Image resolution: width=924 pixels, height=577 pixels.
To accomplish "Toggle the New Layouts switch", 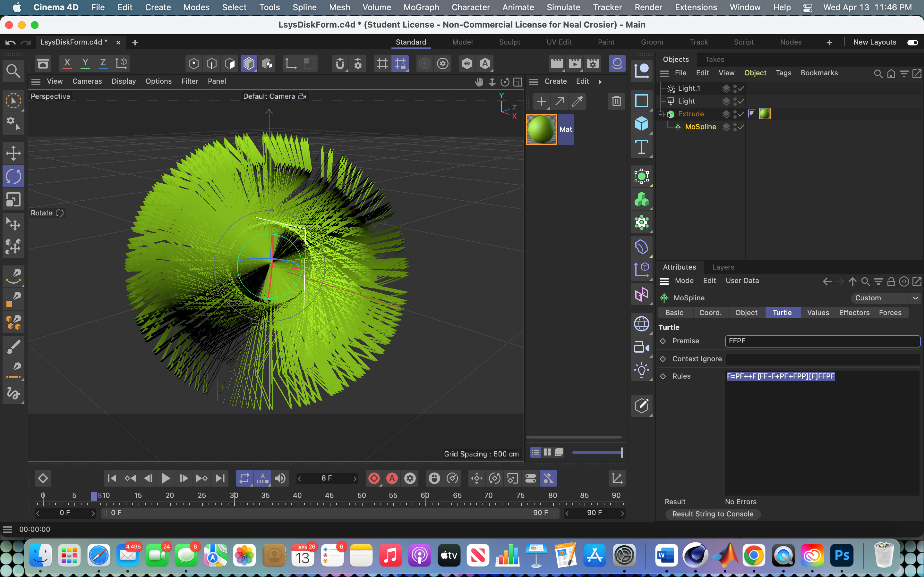I will tap(912, 42).
